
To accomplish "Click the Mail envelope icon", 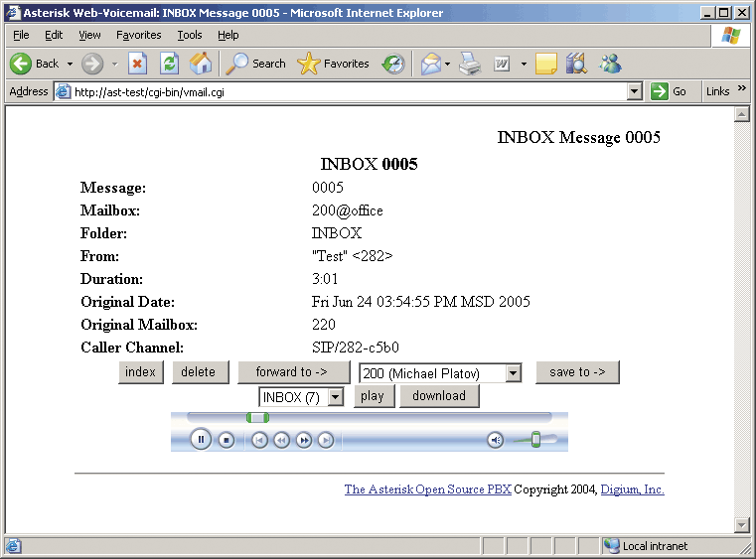I will coord(430,64).
